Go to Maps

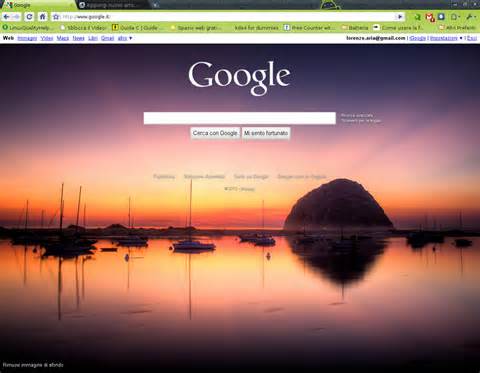[x=63, y=38]
